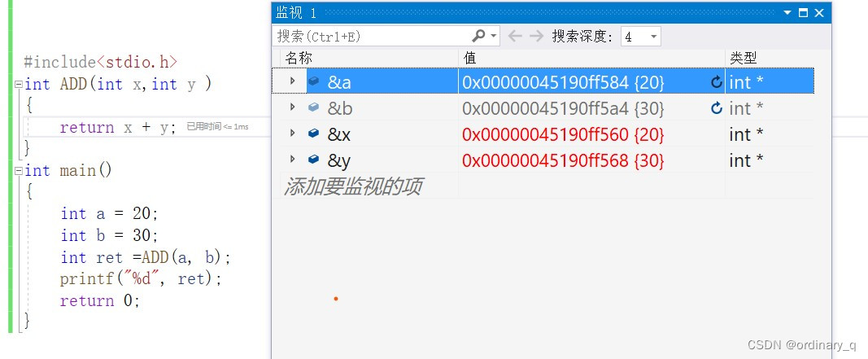This screenshot has height=359, width=868.
Task: Click the &b name in the watch list
Action: 340,108
